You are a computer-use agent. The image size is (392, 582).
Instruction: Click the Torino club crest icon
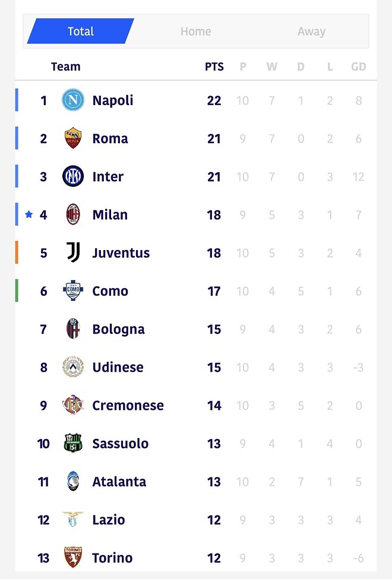73,557
